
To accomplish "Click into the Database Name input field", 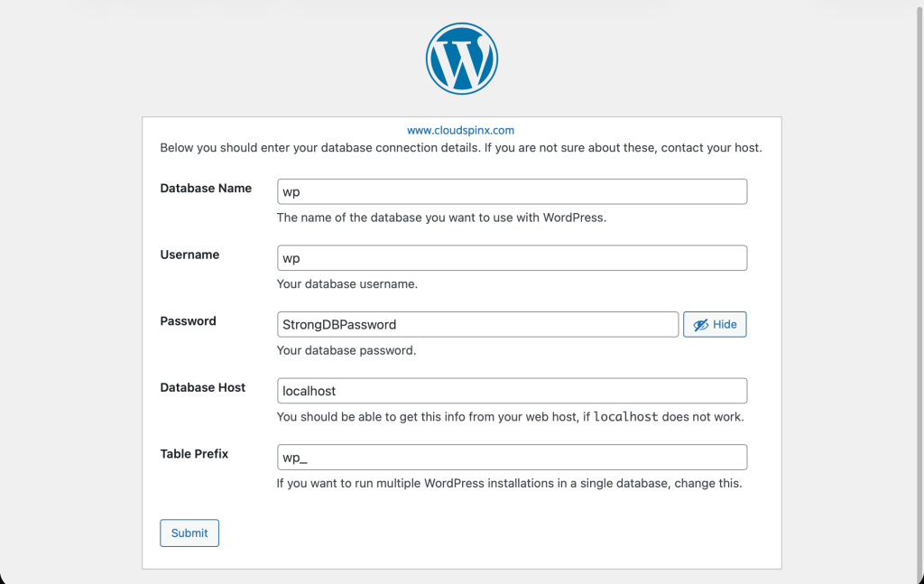I will [x=512, y=191].
